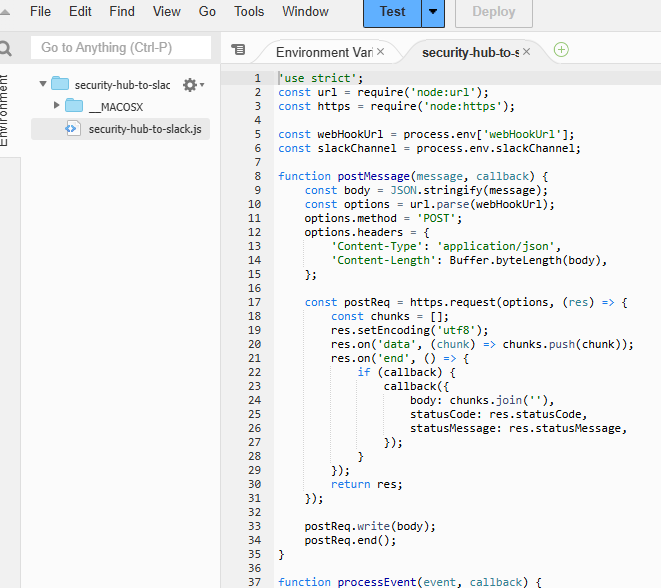
Task: Open security-hub-to-slack.js in file tree
Action: click(x=145, y=129)
